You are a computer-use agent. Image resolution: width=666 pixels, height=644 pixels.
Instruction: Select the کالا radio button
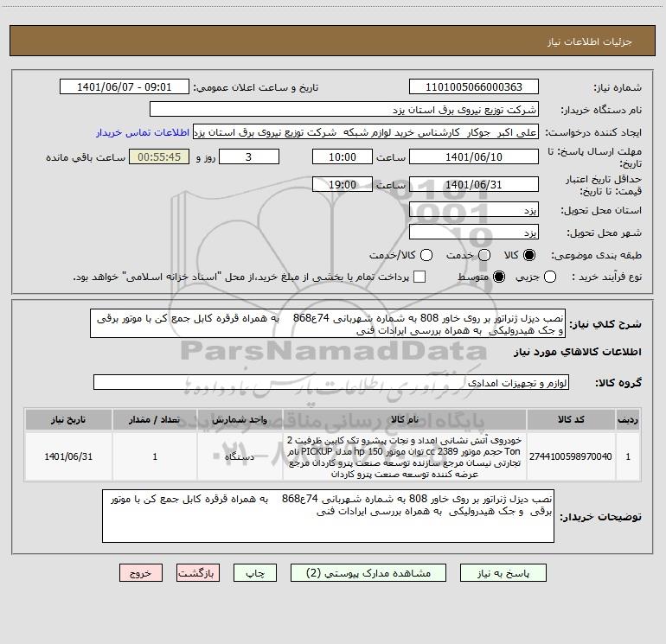pos(529,255)
